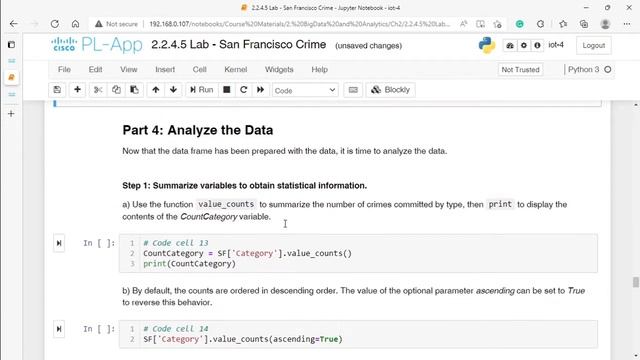Open browser favorites star icon
The width and height of the screenshot is (640, 360).
tap(563, 24)
